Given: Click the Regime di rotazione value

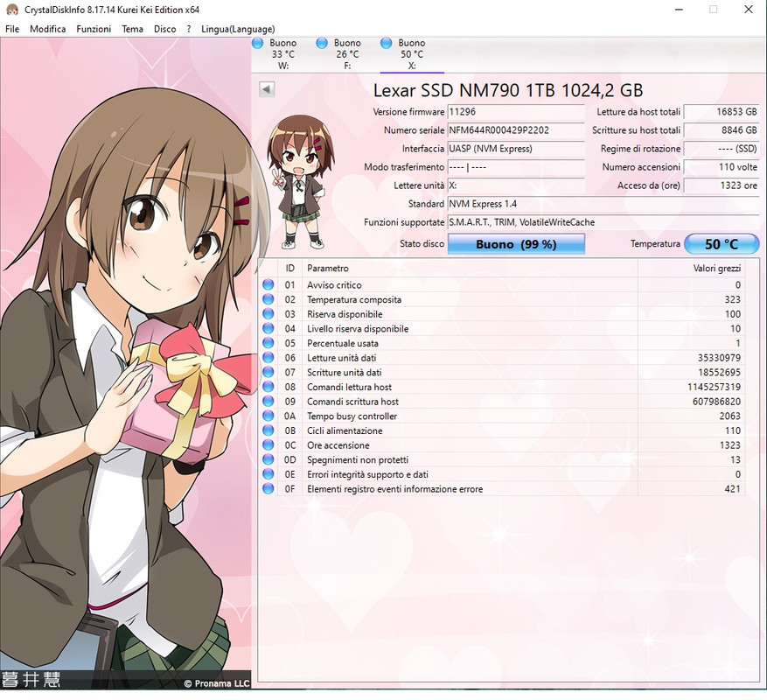Looking at the screenshot, I should click(x=721, y=149).
